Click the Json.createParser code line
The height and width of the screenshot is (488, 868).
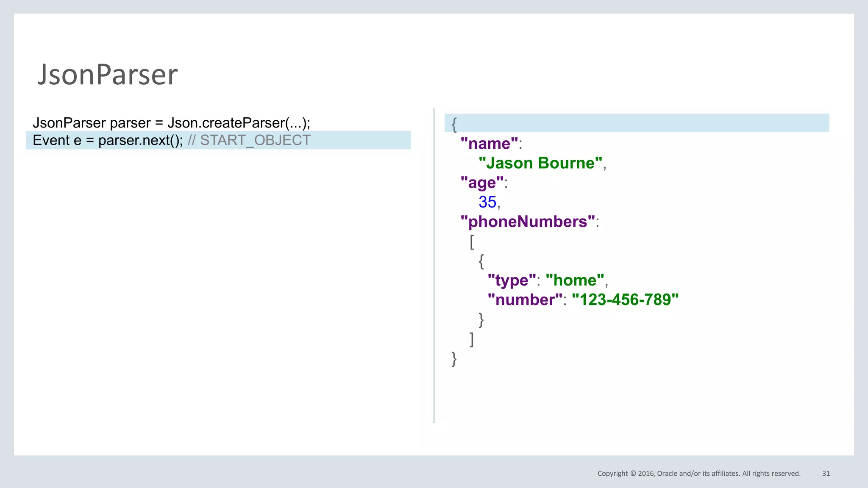171,123
